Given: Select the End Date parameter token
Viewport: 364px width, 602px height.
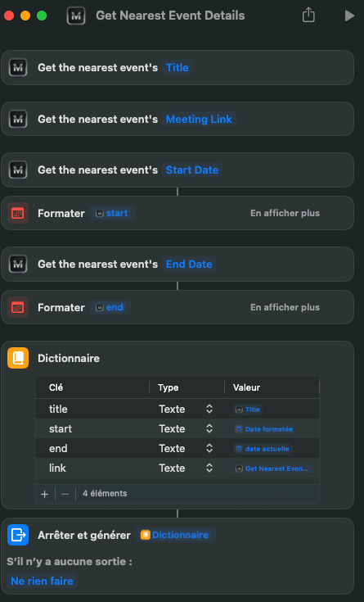Looking at the screenshot, I should [189, 264].
